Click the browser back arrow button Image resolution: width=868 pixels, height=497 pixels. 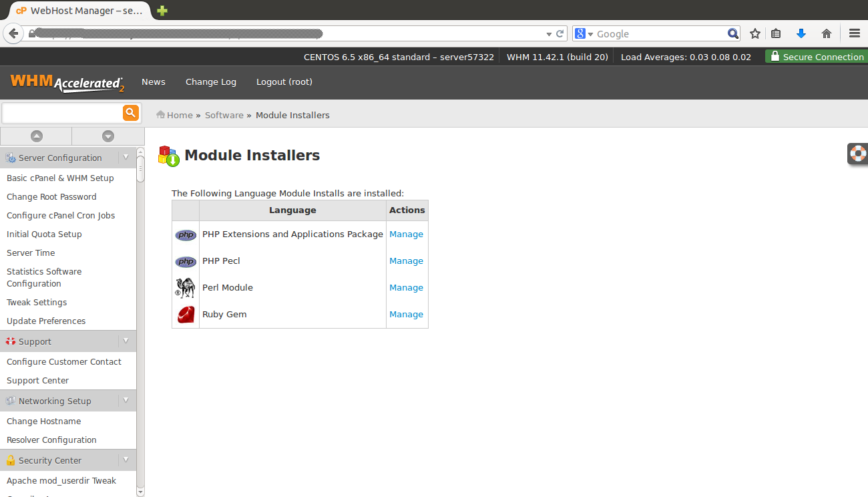(x=13, y=33)
